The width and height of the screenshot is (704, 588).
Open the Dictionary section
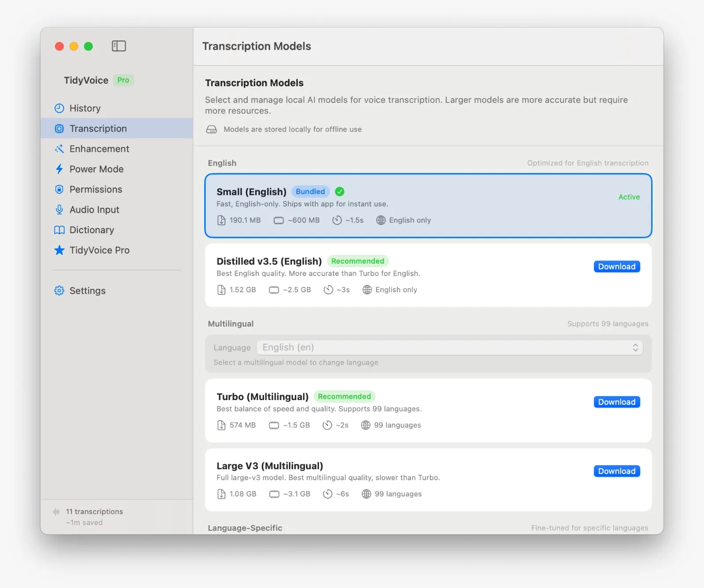[117, 230]
